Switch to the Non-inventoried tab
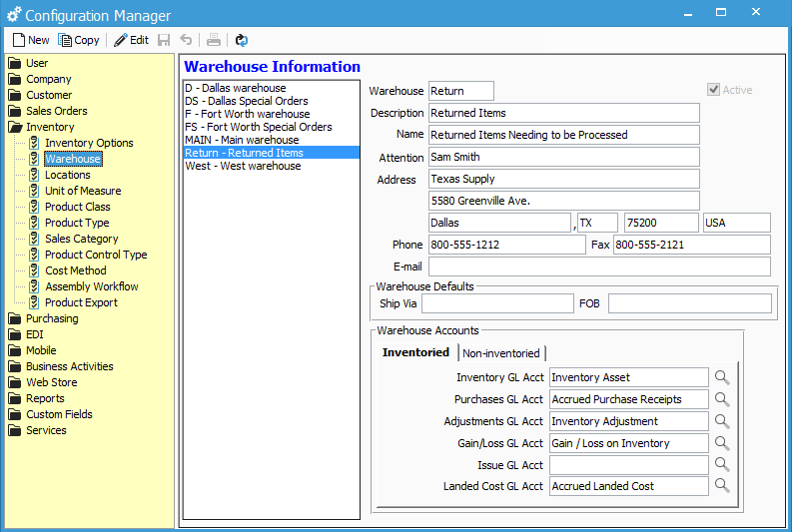The image size is (792, 532). click(501, 353)
